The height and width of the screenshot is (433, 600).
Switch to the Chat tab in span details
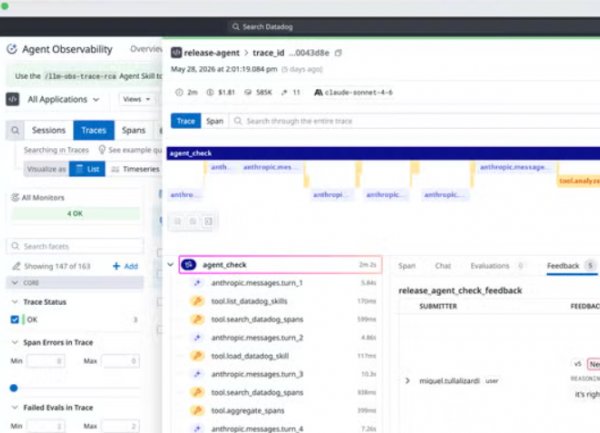(443, 266)
